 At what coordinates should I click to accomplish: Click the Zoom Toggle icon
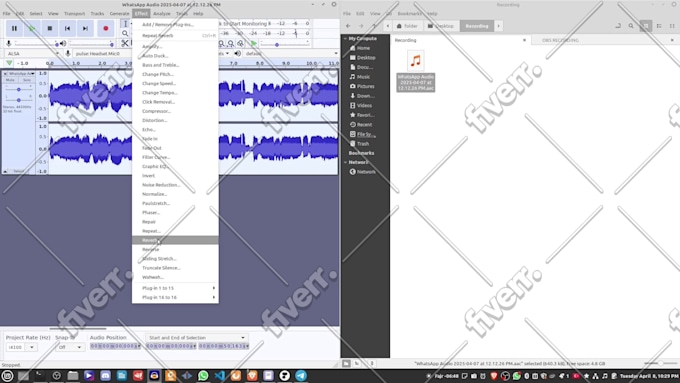coord(240,43)
